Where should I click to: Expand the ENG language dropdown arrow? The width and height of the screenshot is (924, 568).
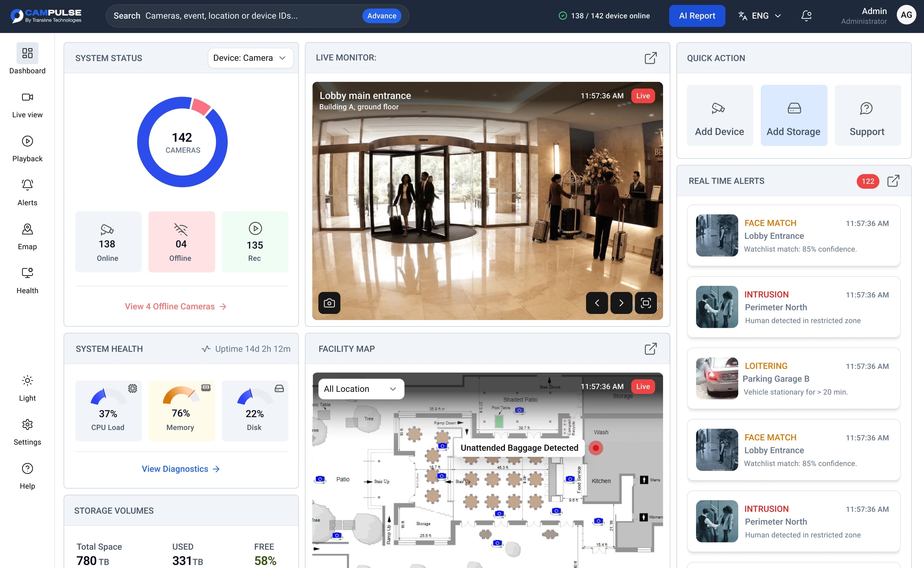point(778,16)
